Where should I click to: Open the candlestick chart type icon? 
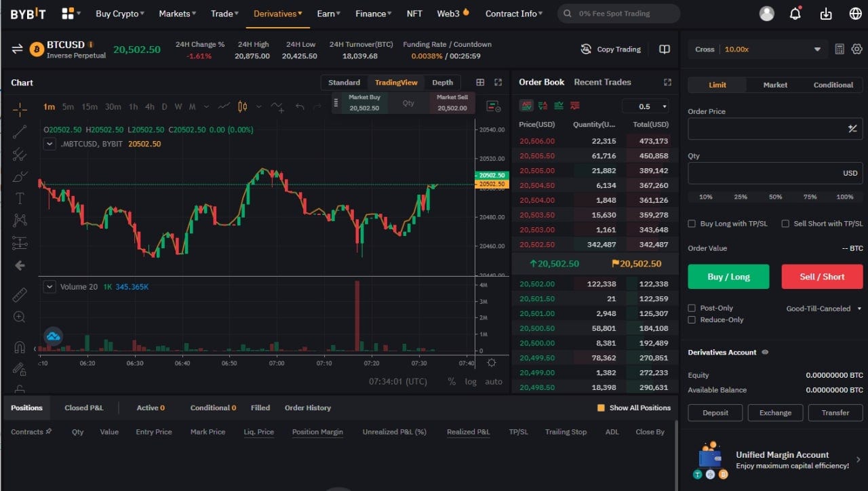tap(242, 106)
